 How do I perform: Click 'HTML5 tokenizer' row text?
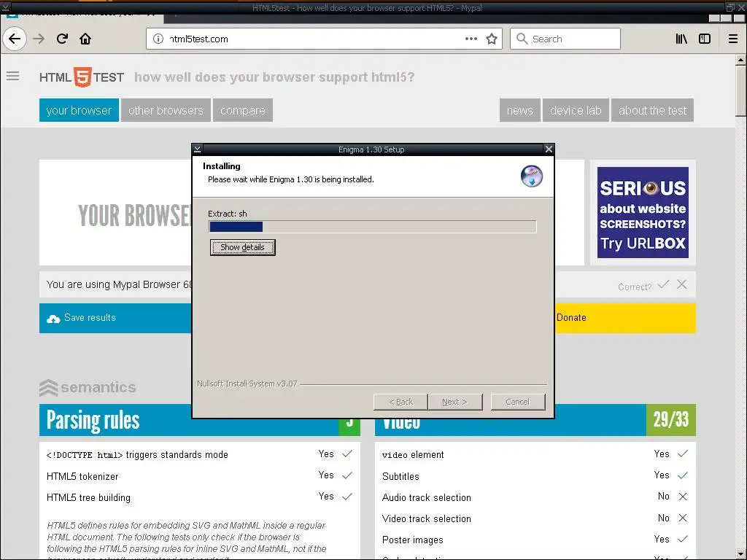[x=82, y=476]
